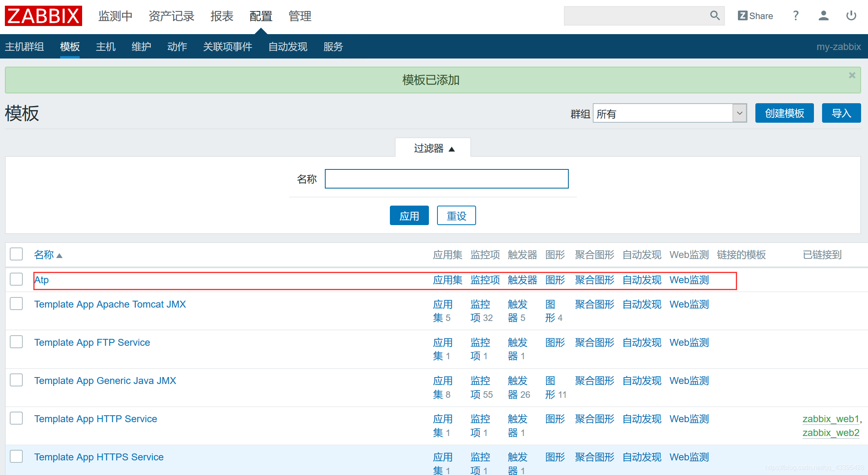Click the search magnifier icon
This screenshot has width=868, height=475.
point(715,16)
